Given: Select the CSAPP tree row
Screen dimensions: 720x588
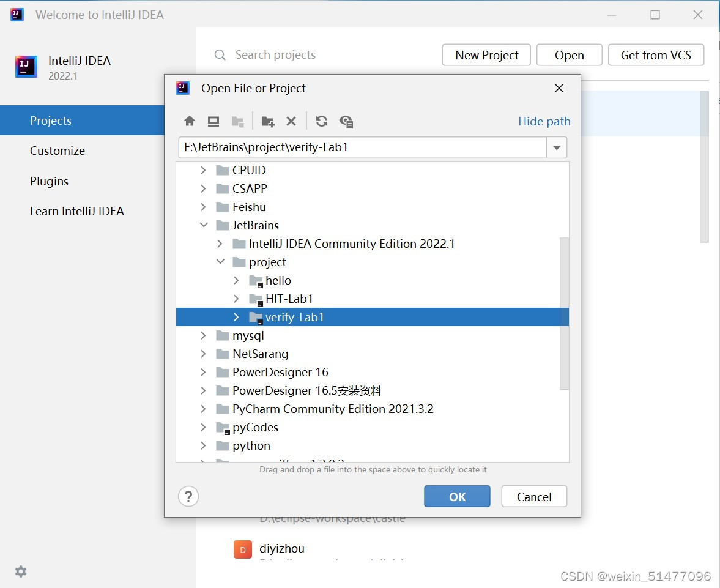Looking at the screenshot, I should pyautogui.click(x=373, y=188).
